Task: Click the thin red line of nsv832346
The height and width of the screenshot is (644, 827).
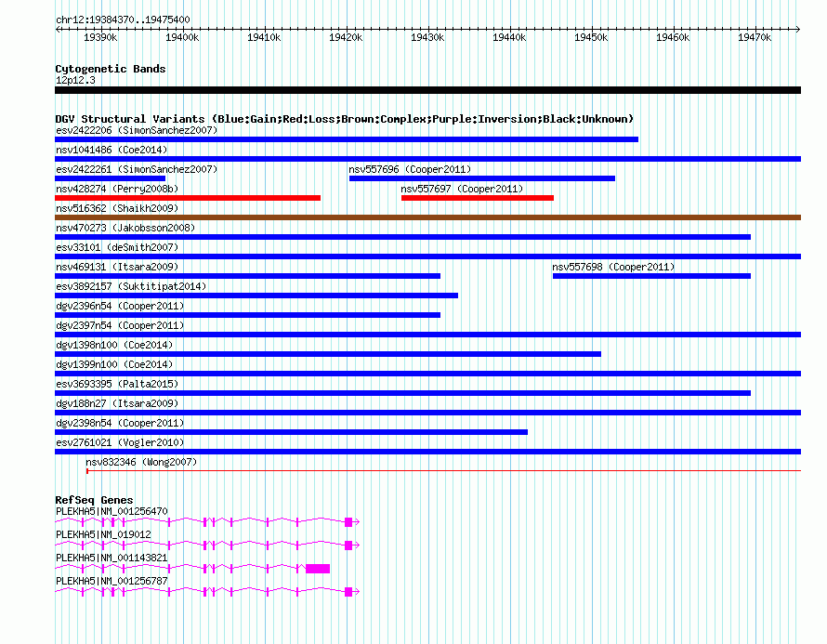Action: click(443, 470)
